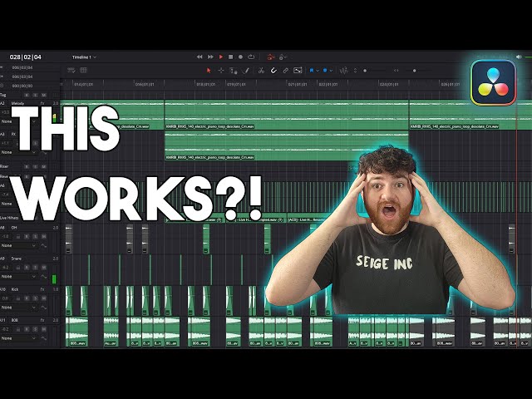Open the None dropdown on the Kick track

[18, 308]
